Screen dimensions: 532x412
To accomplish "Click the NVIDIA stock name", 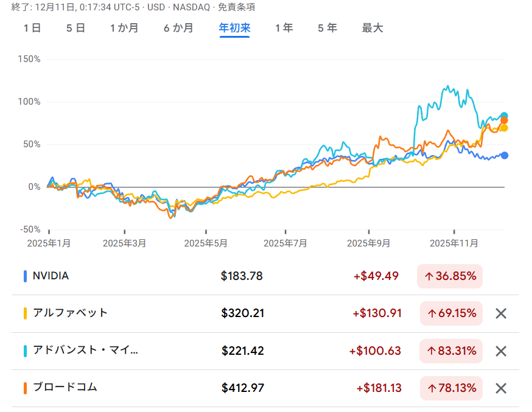I will [51, 276].
